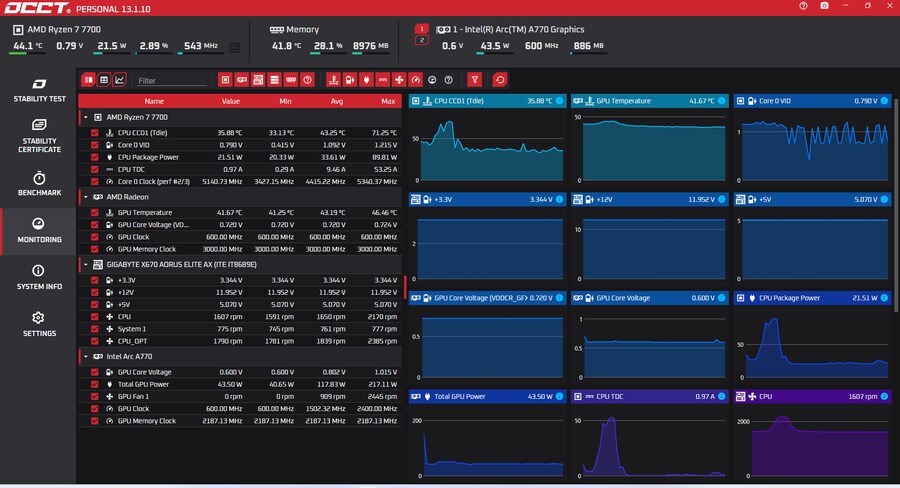Toggle the motherboard sensor filter icon
Viewport: 900px width, 488px height.
[258, 80]
